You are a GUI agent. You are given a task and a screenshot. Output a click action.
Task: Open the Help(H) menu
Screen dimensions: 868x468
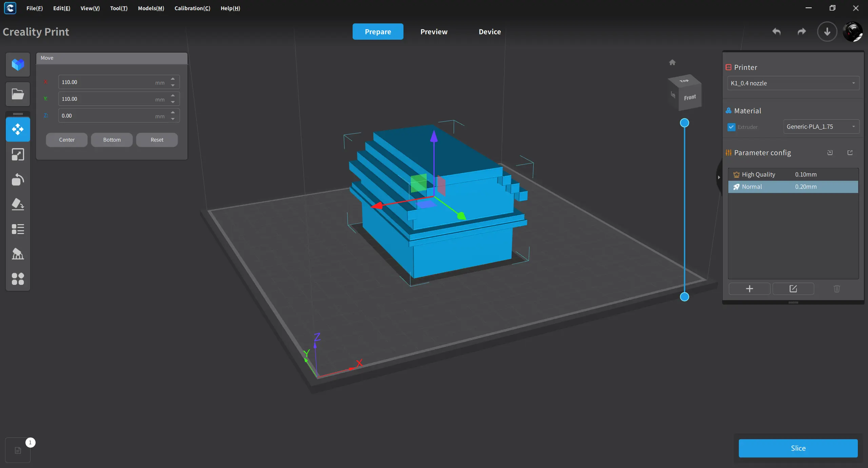pos(230,8)
